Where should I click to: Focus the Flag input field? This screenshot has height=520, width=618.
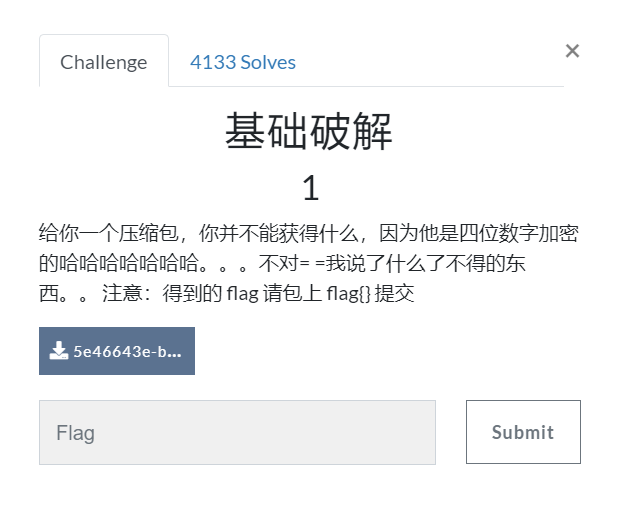237,432
